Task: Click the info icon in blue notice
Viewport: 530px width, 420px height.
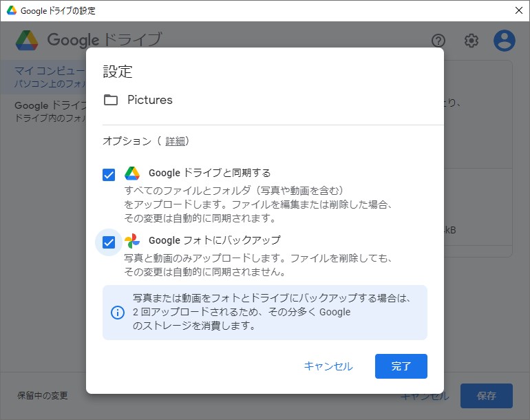Action: pyautogui.click(x=118, y=313)
